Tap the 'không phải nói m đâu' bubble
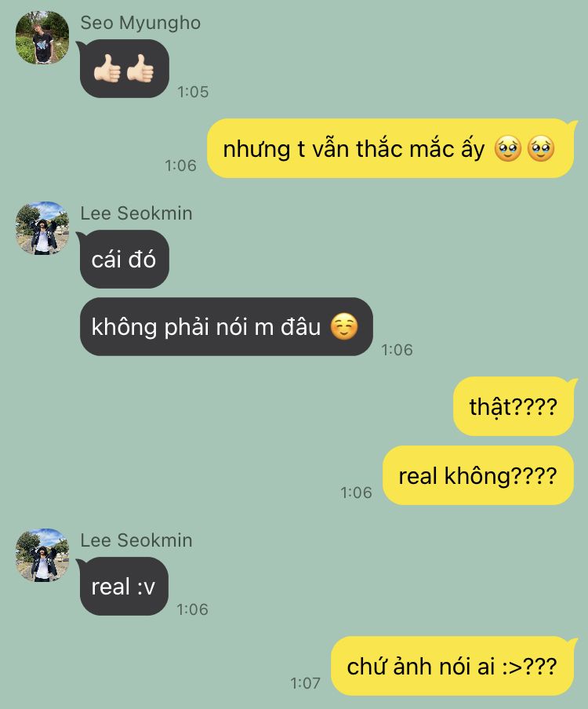 coord(226,326)
